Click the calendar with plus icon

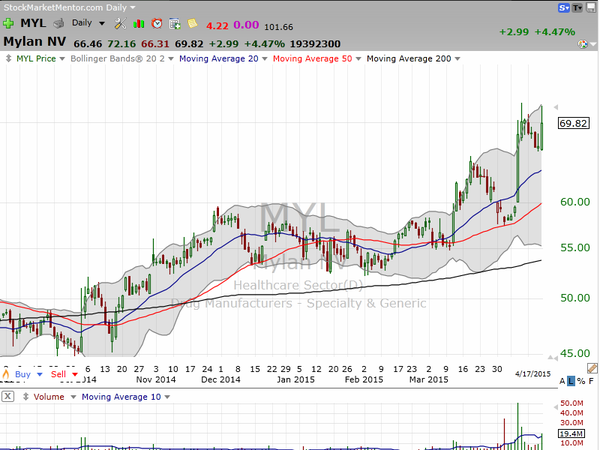pyautogui.click(x=175, y=24)
